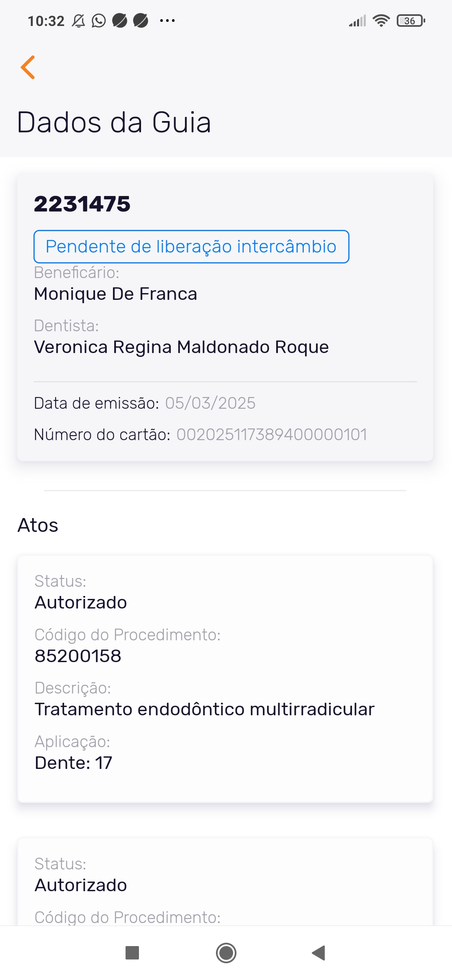This screenshot has height=980, width=452.
Task: Tap the cellular signal strength icon
Action: tap(357, 21)
